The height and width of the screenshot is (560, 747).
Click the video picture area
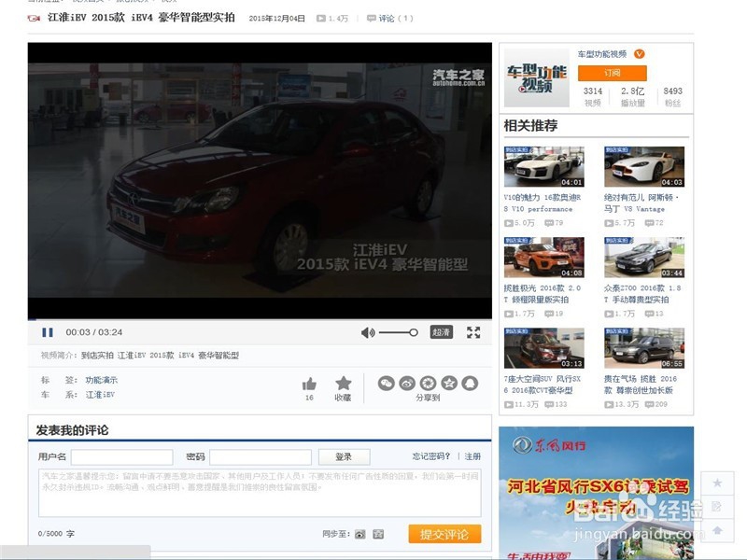(260, 180)
